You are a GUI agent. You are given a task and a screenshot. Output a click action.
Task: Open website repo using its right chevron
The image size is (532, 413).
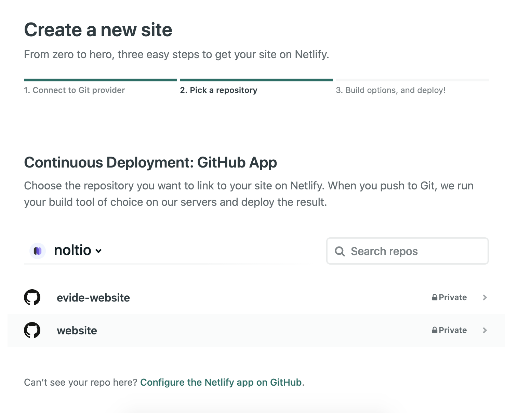point(484,330)
